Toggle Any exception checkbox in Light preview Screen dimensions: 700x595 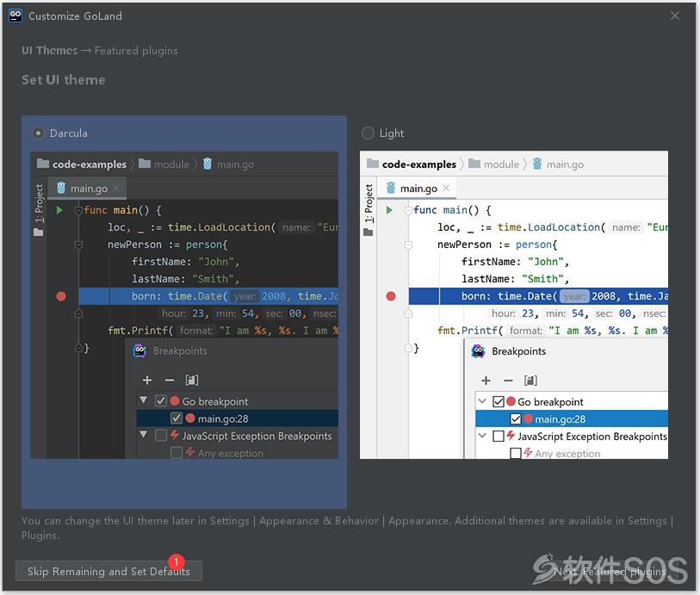516,453
